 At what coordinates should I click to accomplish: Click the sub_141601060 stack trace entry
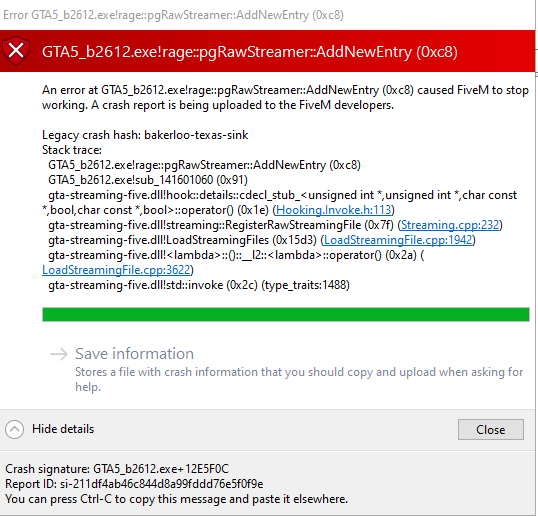148,180
